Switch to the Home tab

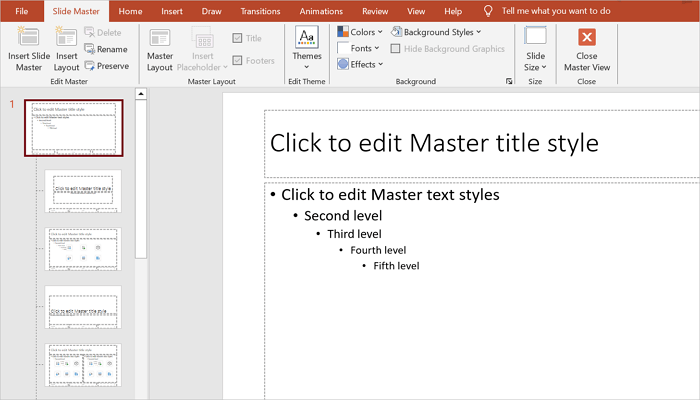[x=130, y=11]
